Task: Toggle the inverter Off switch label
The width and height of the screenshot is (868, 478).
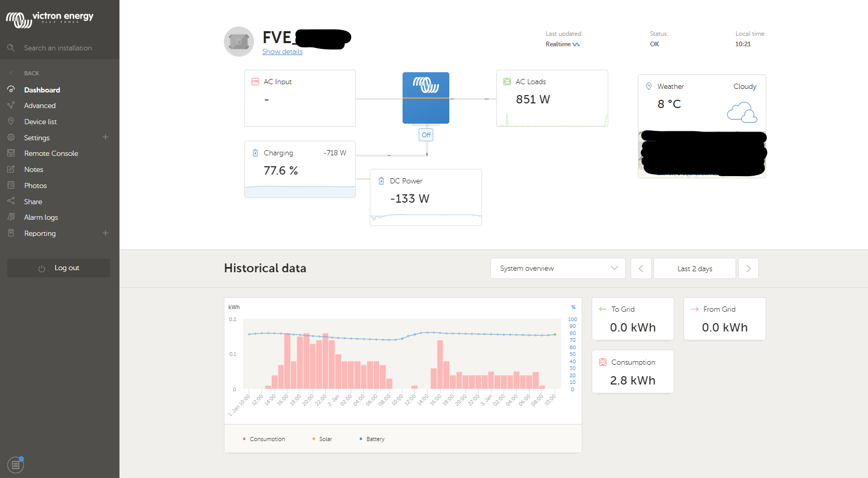Action: coord(426,135)
